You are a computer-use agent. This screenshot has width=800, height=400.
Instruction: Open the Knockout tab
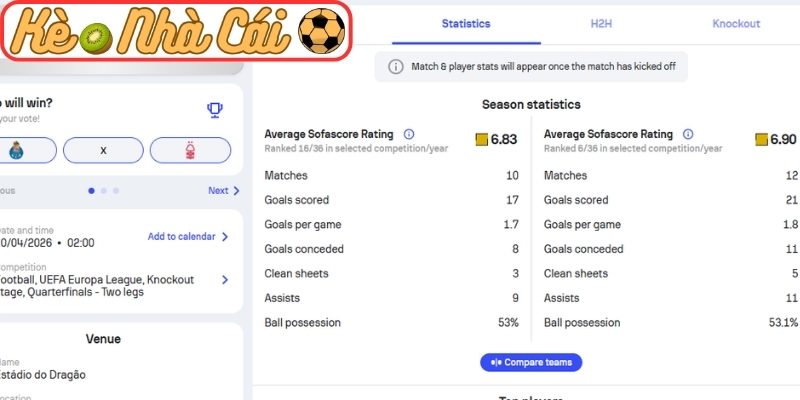pos(736,24)
